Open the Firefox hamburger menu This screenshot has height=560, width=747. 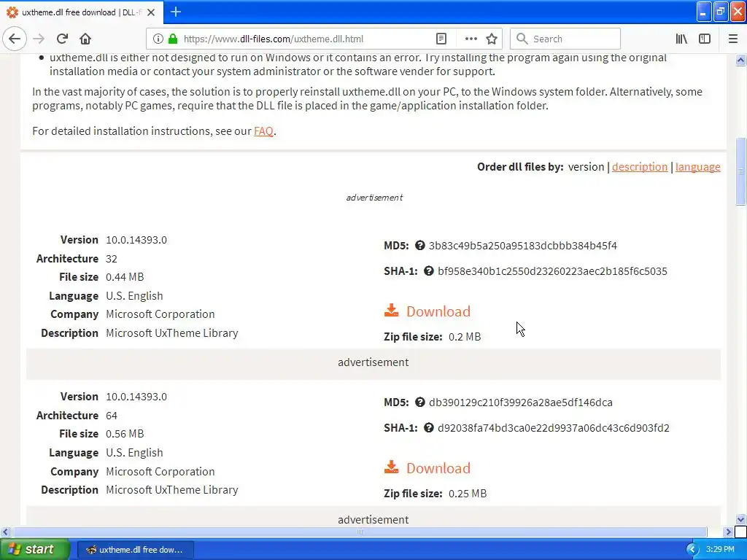732,39
